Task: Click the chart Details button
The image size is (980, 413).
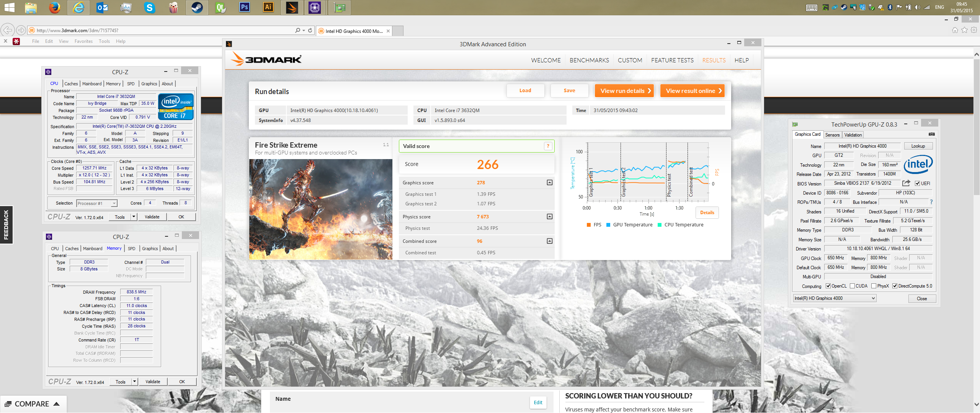Action: pos(707,212)
